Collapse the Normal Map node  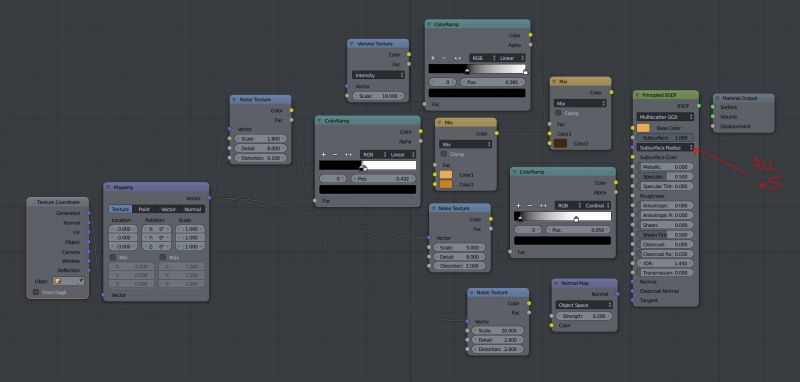[x=557, y=283]
